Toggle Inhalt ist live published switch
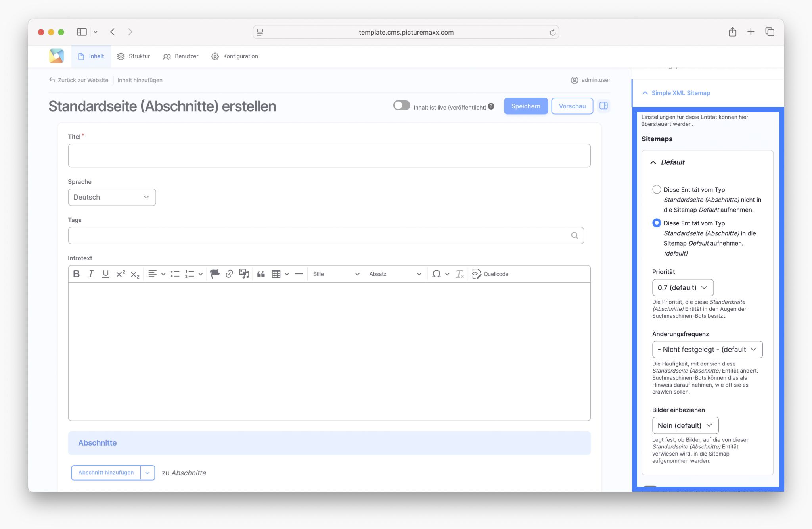 (401, 106)
